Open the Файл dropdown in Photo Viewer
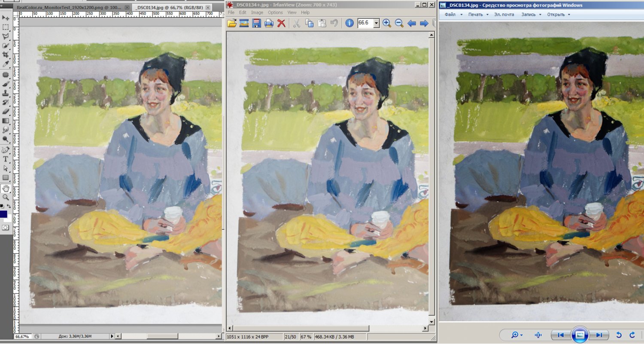 tap(454, 15)
